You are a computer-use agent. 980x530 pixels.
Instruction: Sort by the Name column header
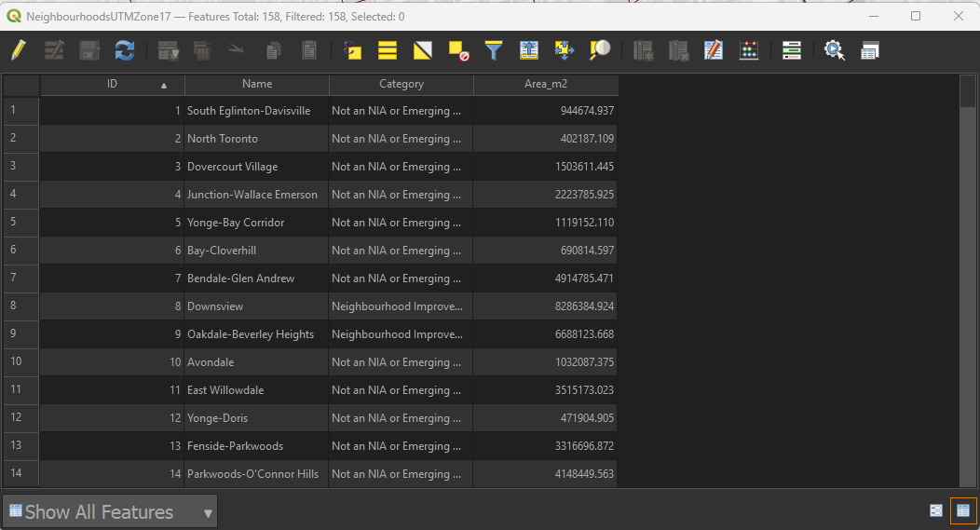pyautogui.click(x=257, y=85)
